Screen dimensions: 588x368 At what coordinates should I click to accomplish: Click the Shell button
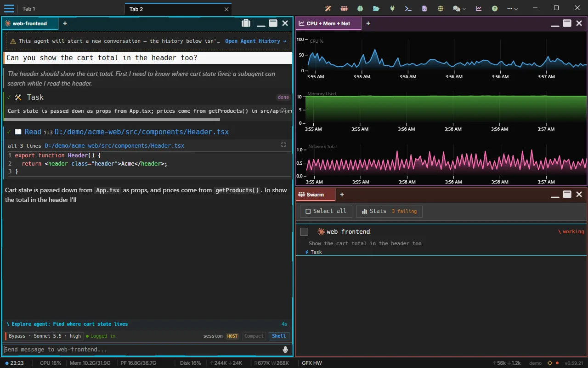tap(279, 336)
